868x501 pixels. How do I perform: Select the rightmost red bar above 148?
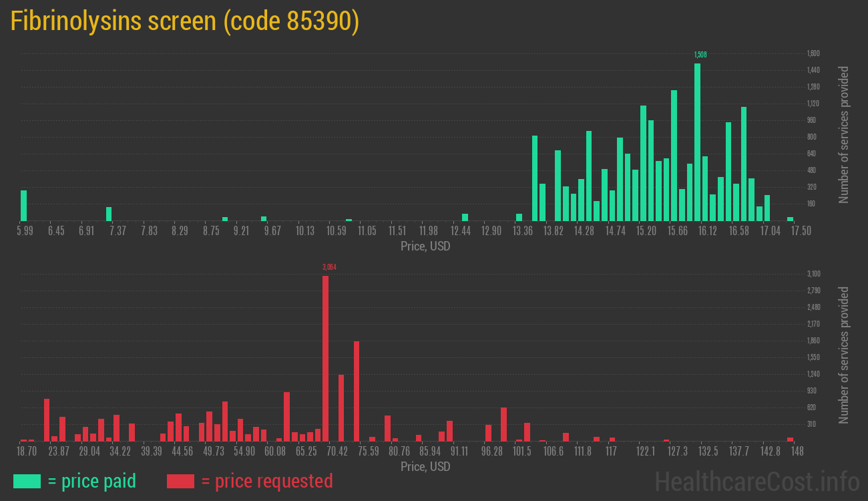(790, 439)
